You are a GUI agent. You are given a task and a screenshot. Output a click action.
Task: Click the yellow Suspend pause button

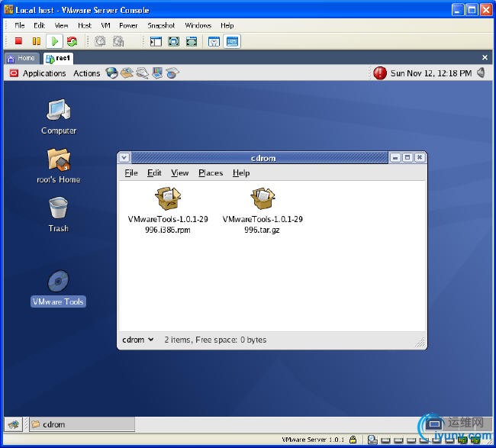point(37,41)
